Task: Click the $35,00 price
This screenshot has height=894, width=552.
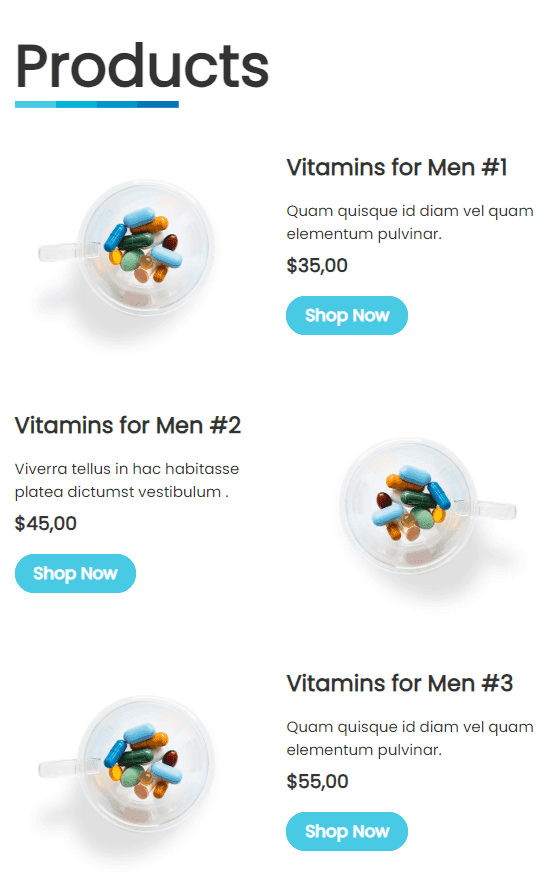Action: click(x=317, y=265)
